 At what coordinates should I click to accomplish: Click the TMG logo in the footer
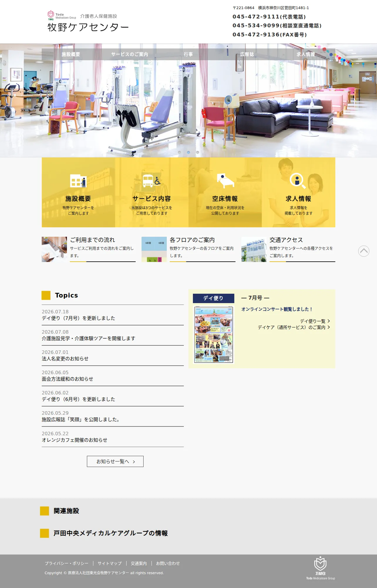(320, 568)
